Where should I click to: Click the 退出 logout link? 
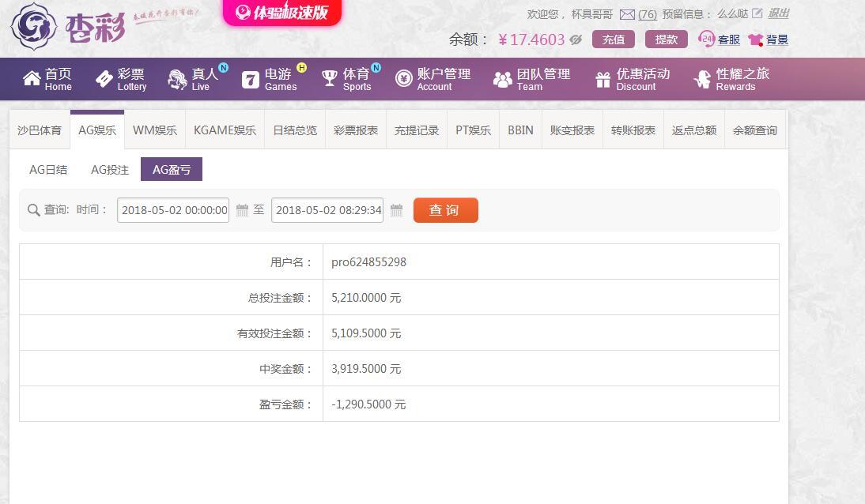pos(778,13)
